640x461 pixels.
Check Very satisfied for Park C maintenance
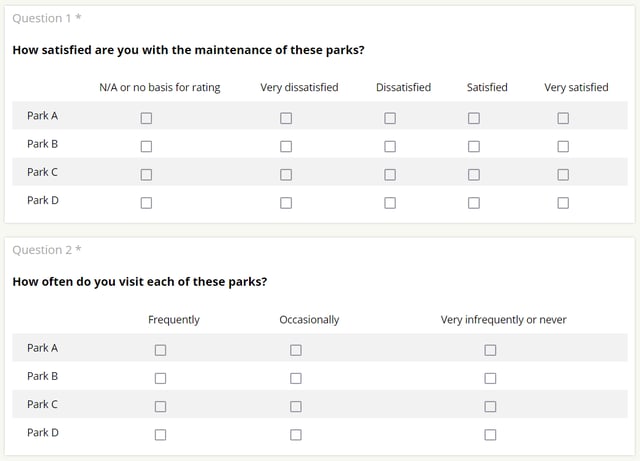click(563, 175)
